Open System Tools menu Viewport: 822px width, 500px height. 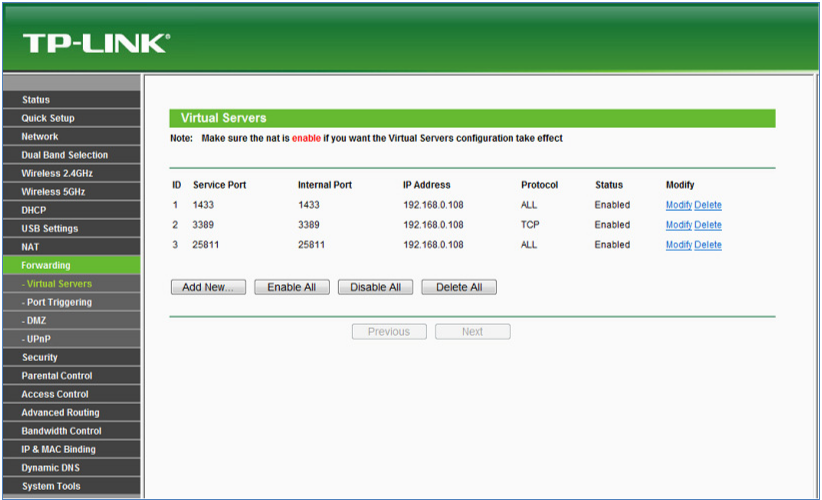72,486
